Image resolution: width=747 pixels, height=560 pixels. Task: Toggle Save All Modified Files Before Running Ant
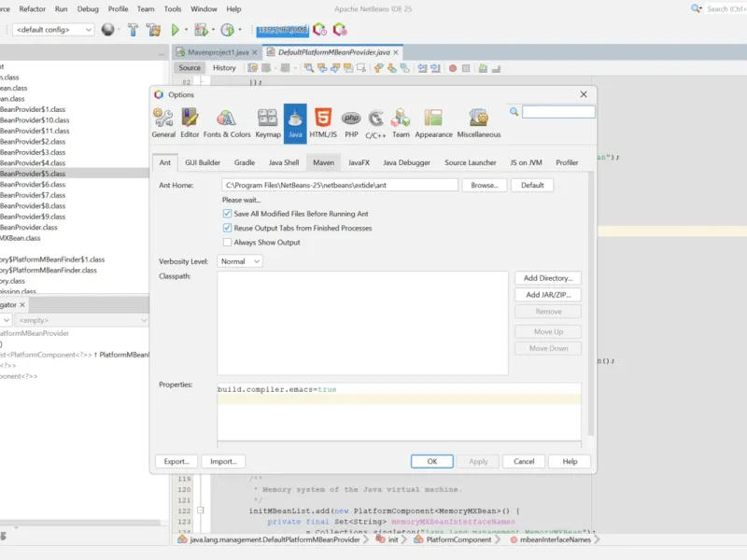227,214
